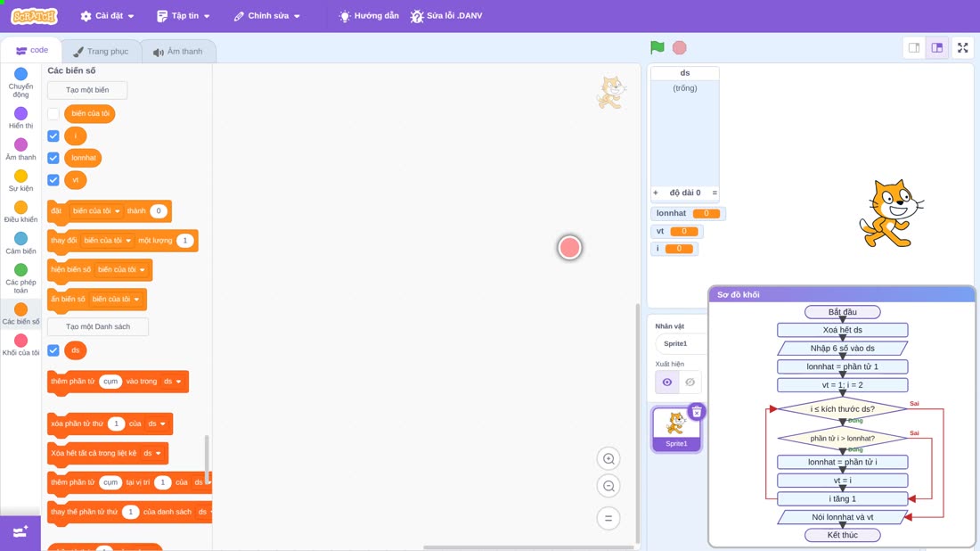Screen dimensions: 980x551
Task: Show the sprite using the eye button
Action: (x=667, y=382)
